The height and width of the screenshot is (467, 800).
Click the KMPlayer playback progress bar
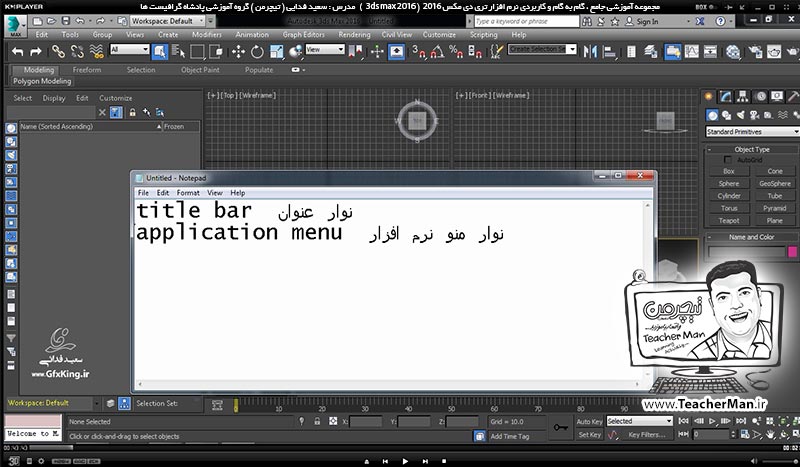403,448
